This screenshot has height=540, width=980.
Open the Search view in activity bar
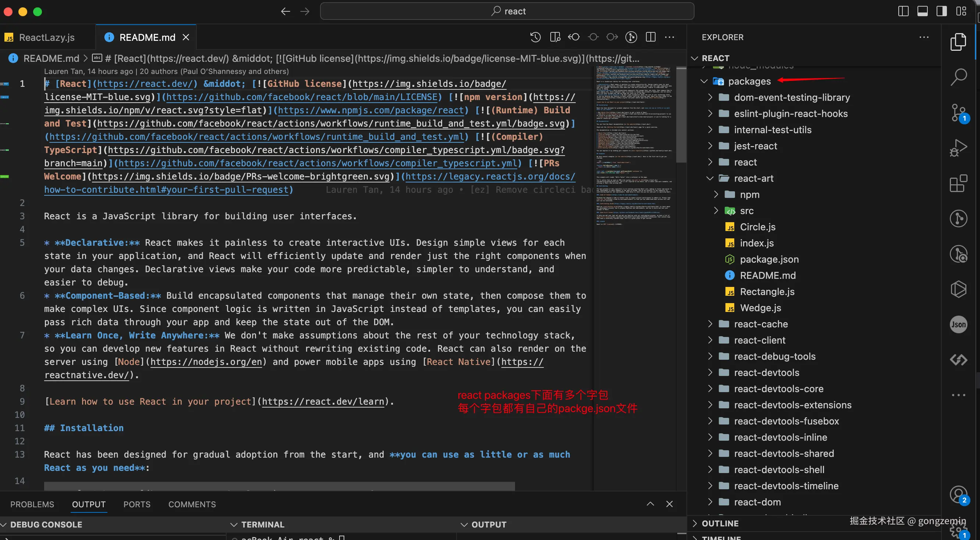(x=958, y=77)
